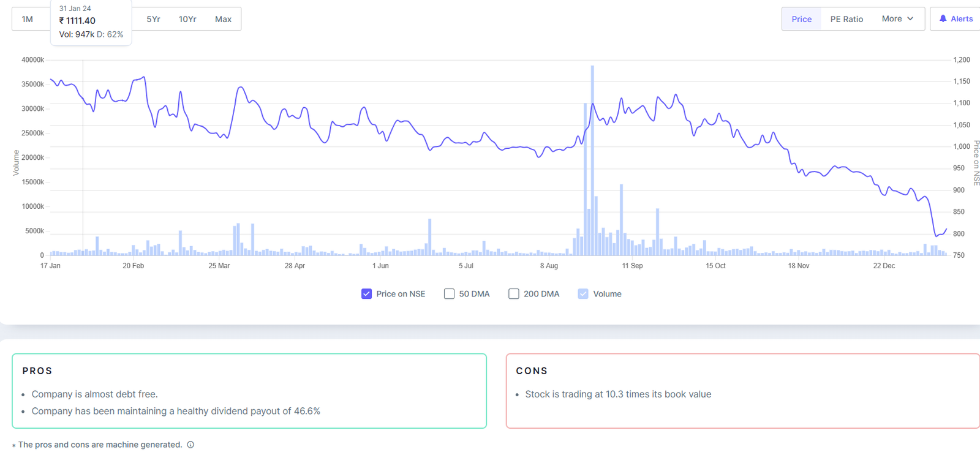Click the 950 price axis label

(959, 168)
